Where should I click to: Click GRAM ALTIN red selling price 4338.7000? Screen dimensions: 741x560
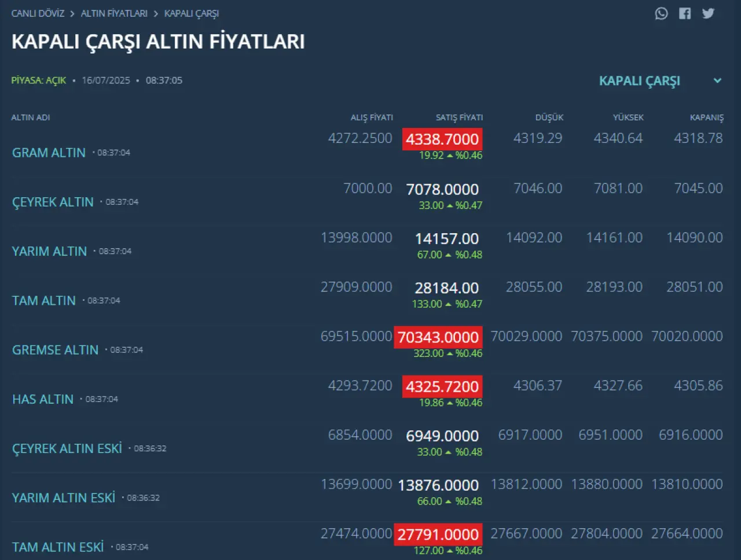(442, 139)
